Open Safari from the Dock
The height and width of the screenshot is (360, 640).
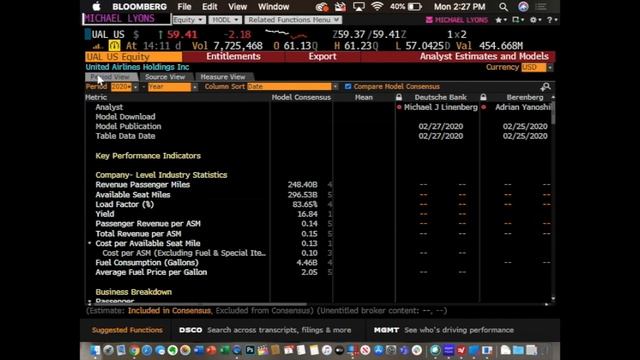[147, 350]
